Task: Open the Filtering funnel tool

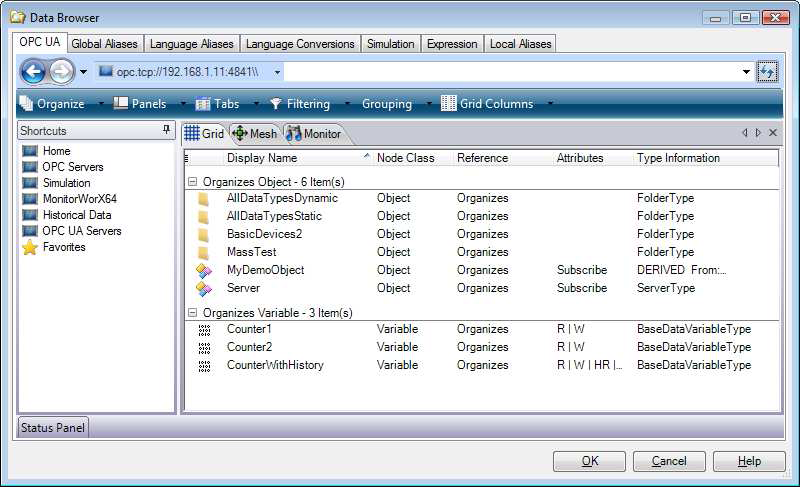Action: 275,104
